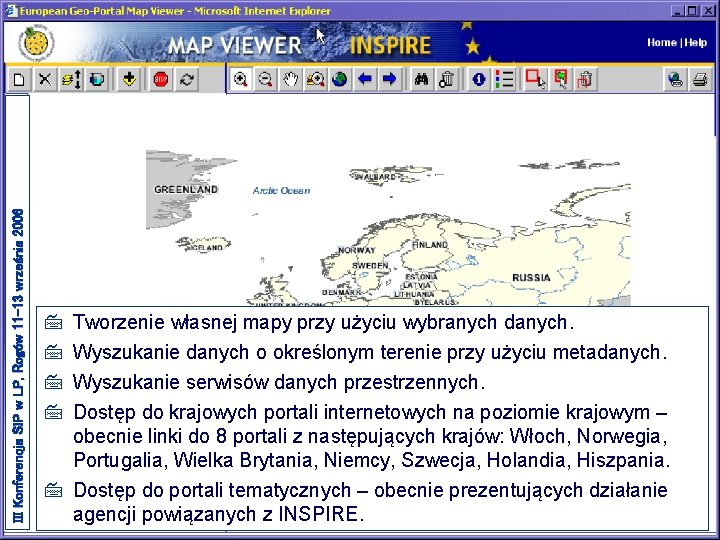The image size is (720, 540).
Task: Click the red STOP icon
Action: (161, 80)
